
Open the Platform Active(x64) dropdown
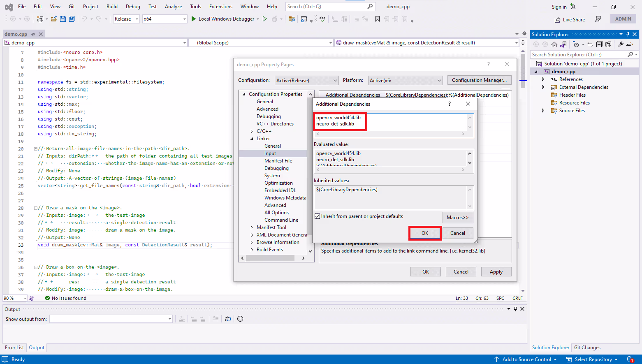405,80
